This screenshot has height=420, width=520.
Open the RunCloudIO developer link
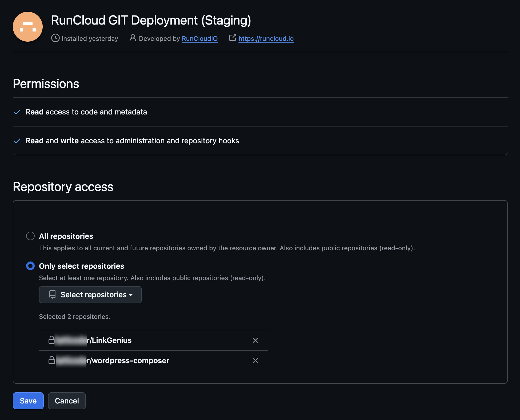(200, 39)
